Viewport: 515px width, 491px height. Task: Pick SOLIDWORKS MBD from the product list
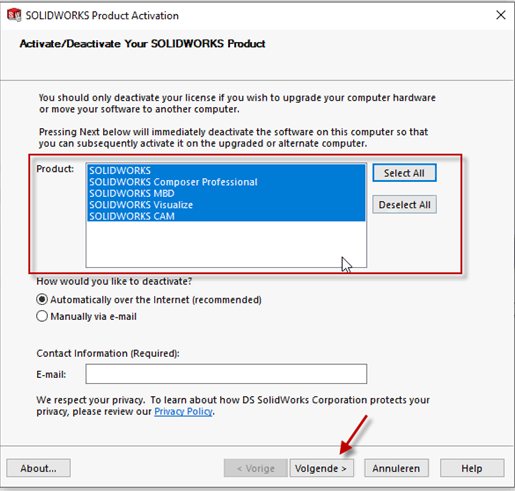point(226,193)
